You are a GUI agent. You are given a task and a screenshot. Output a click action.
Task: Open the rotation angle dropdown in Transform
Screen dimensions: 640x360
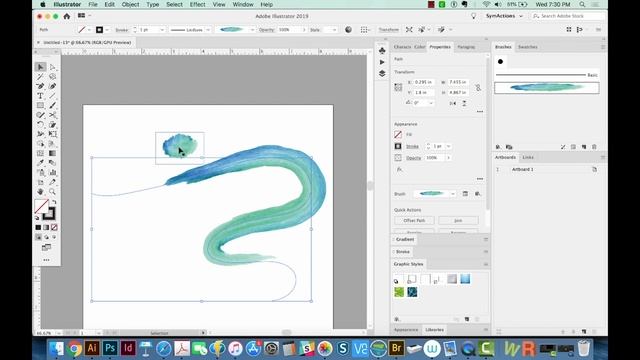point(431,103)
